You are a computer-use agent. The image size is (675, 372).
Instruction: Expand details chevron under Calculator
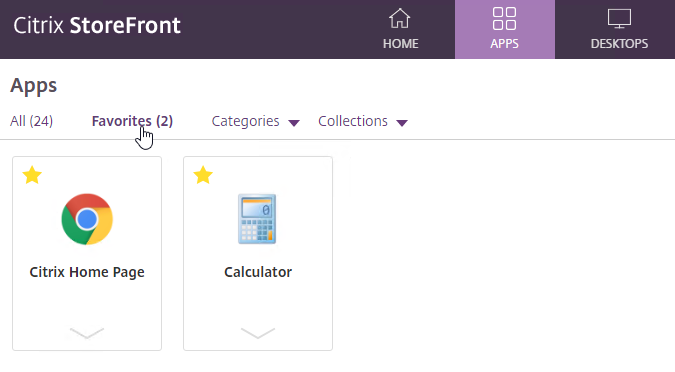(258, 333)
